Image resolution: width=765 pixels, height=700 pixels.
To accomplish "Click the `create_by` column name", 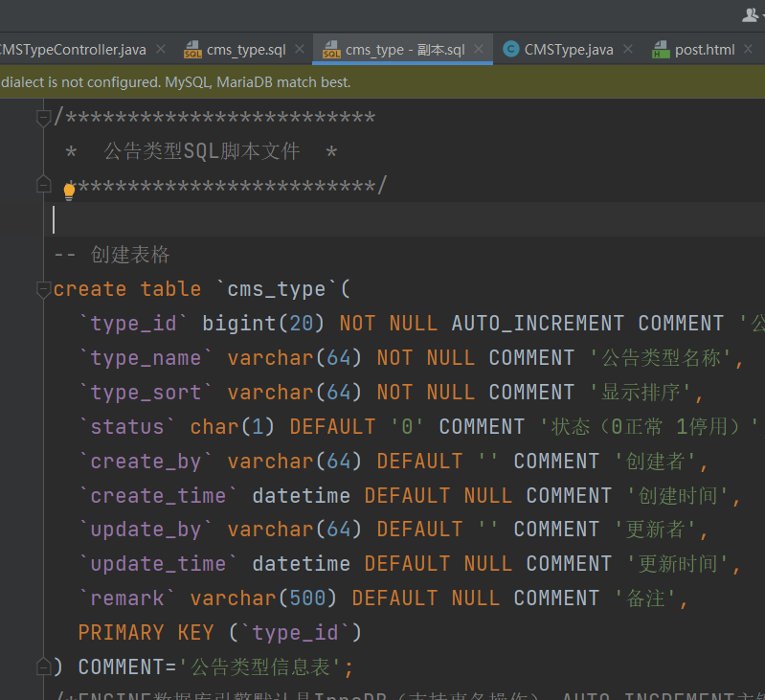I will [x=146, y=461].
